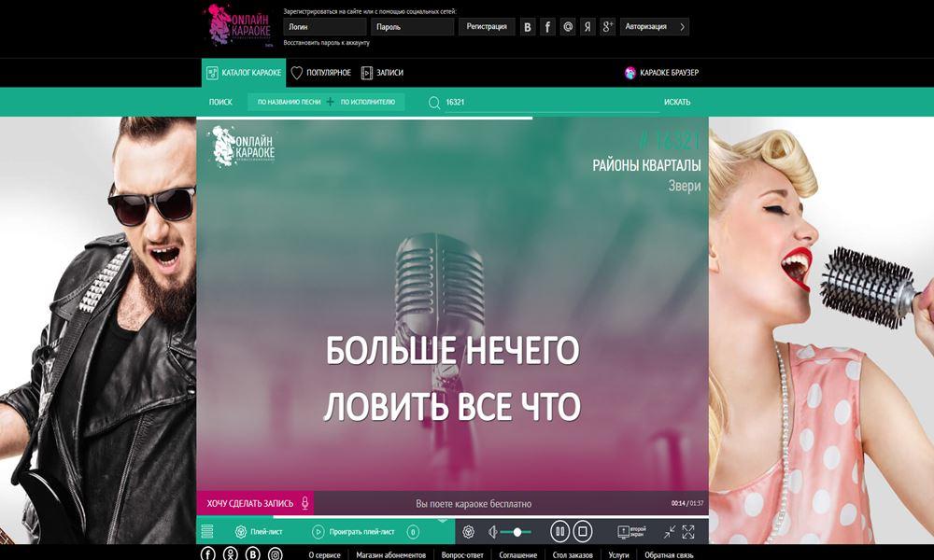Expand the playlist panel via list icon
The image size is (934, 560).
point(207,532)
